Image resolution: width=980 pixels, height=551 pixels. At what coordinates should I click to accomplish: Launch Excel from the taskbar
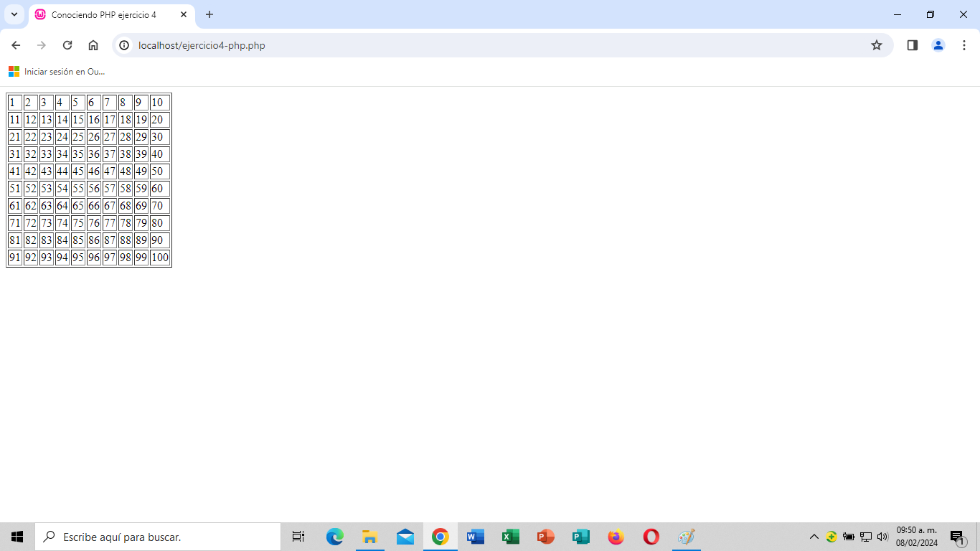(510, 537)
